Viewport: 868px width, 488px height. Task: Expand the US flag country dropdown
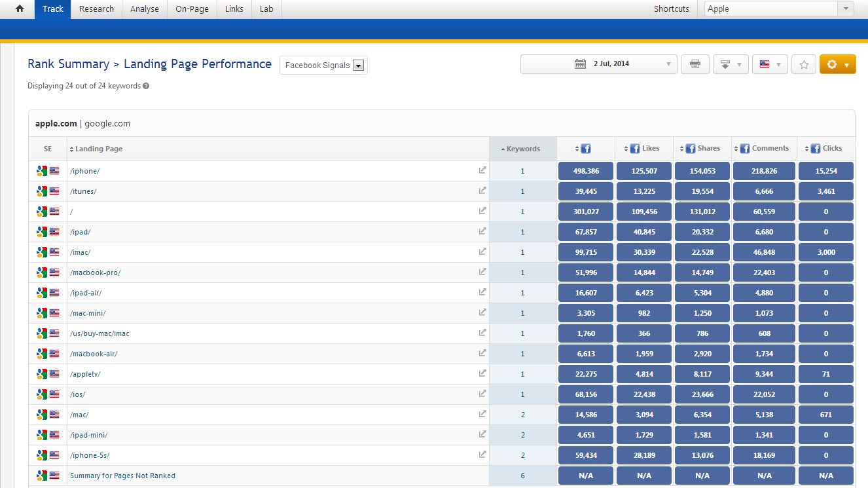[x=769, y=64]
